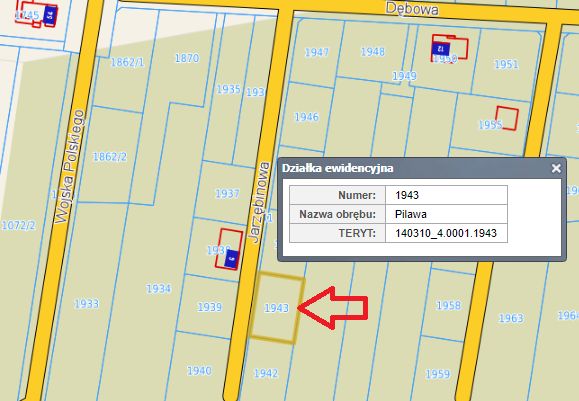Click parcel label 1955

pyautogui.click(x=490, y=125)
